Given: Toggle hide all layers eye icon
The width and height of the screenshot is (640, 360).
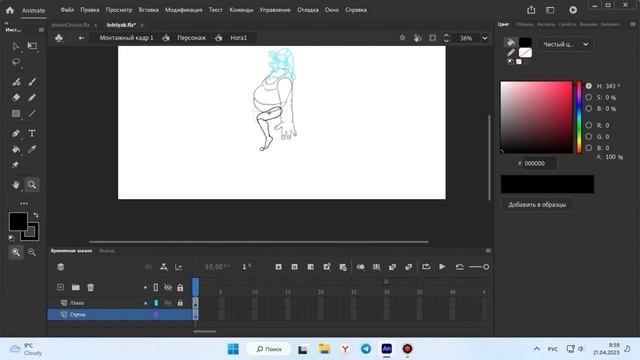Looking at the screenshot, I should pos(168,287).
